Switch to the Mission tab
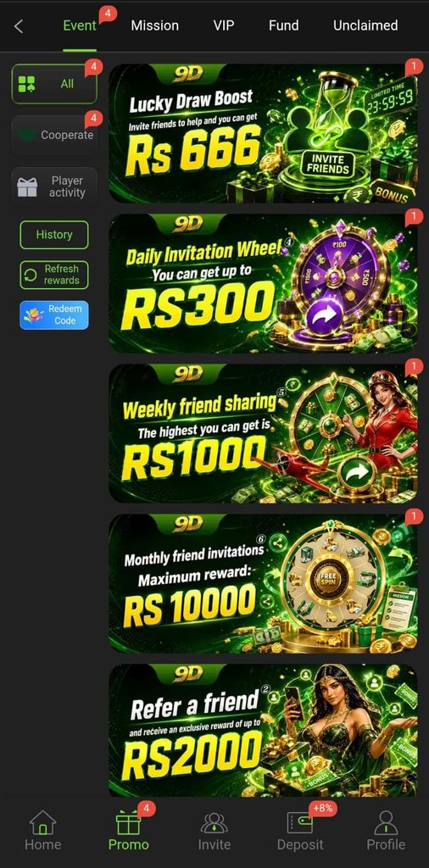 tap(154, 25)
